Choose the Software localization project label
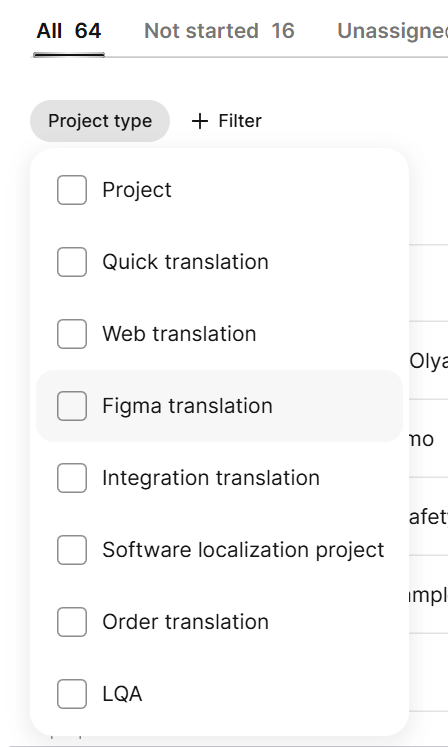 coord(243,550)
